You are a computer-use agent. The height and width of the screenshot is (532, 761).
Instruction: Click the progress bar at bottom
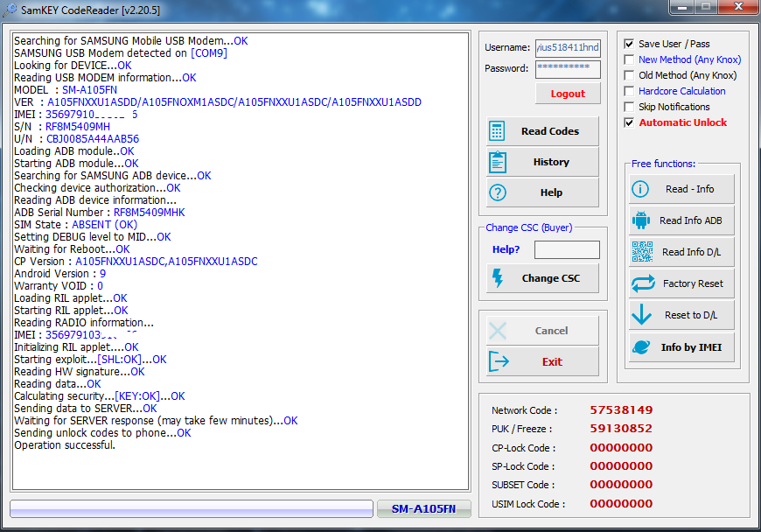tap(192, 508)
